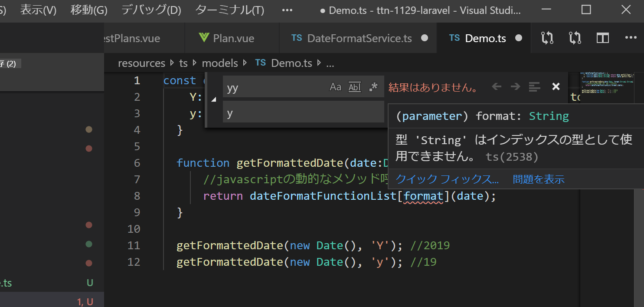
Task: Open the editor's more actions ellipsis
Action: pyautogui.click(x=631, y=38)
